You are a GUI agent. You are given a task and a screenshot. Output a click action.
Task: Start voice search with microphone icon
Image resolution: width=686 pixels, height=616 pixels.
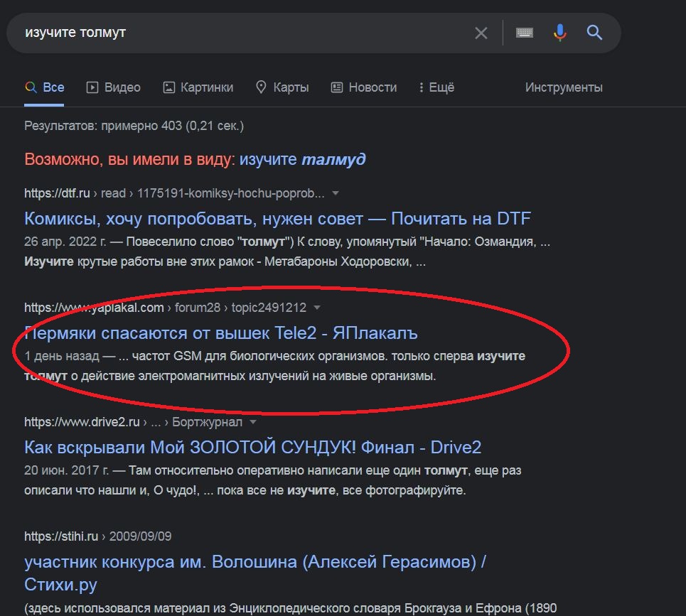pyautogui.click(x=560, y=33)
